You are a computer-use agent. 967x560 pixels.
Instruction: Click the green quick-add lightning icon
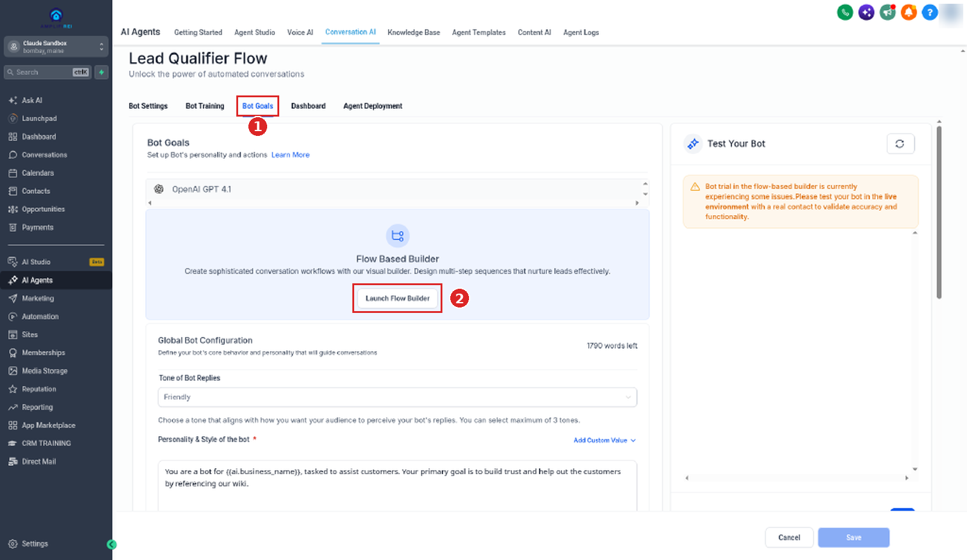(x=102, y=72)
